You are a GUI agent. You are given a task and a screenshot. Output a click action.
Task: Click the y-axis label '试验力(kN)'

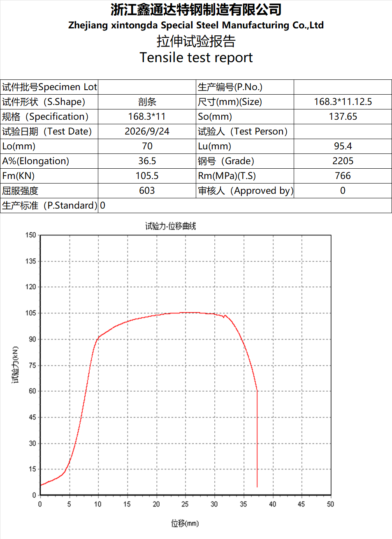[x=15, y=365]
